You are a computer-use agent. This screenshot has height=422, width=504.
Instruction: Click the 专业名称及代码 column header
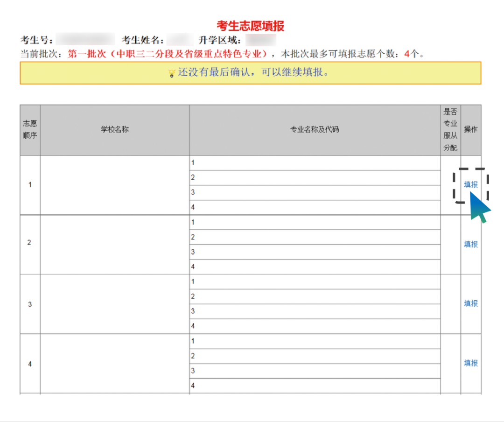[315, 130]
